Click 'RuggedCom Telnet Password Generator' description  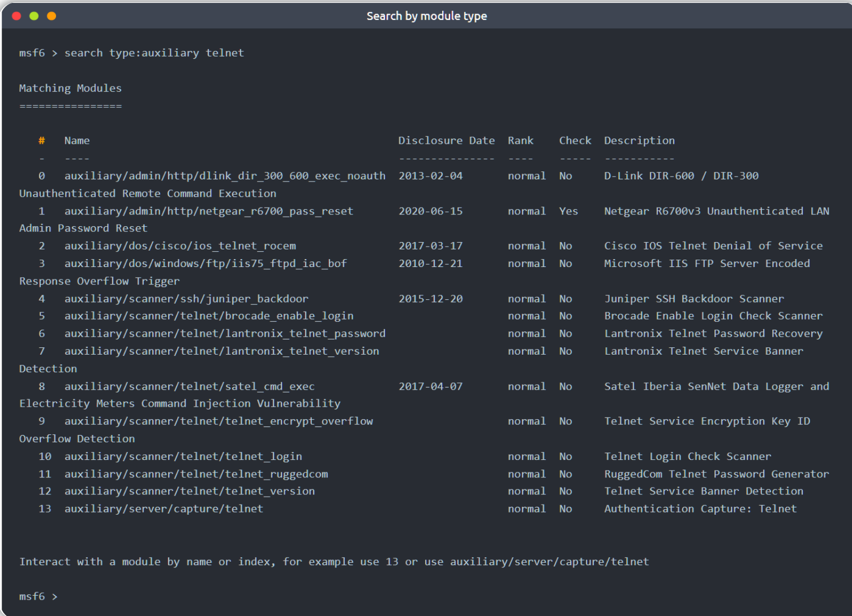click(x=716, y=474)
